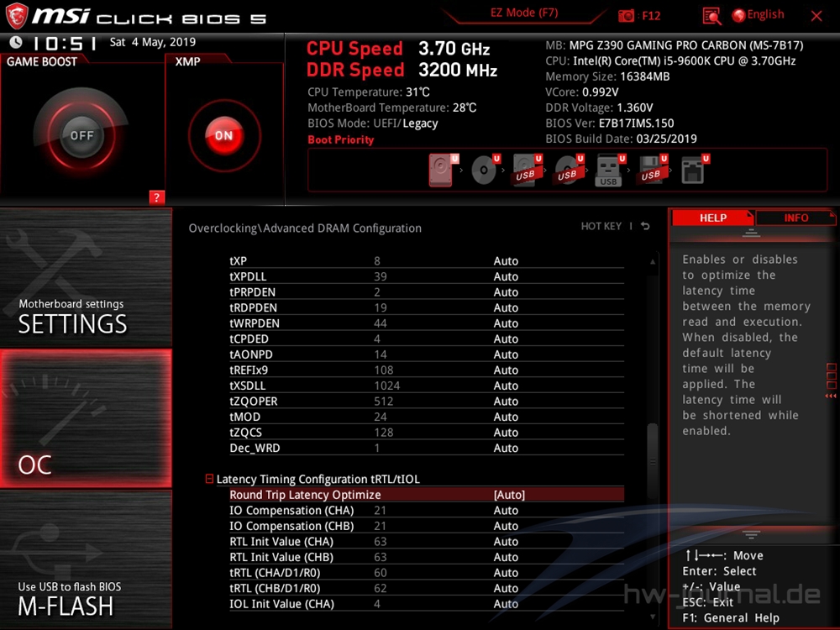Toggle the GAME BOOST knob
The width and height of the screenshot is (840, 630).
click(81, 135)
